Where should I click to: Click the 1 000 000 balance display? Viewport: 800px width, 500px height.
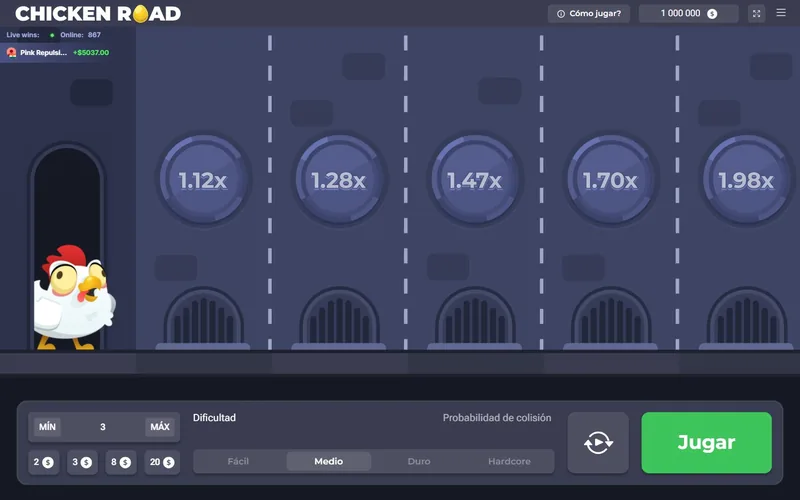tap(689, 14)
